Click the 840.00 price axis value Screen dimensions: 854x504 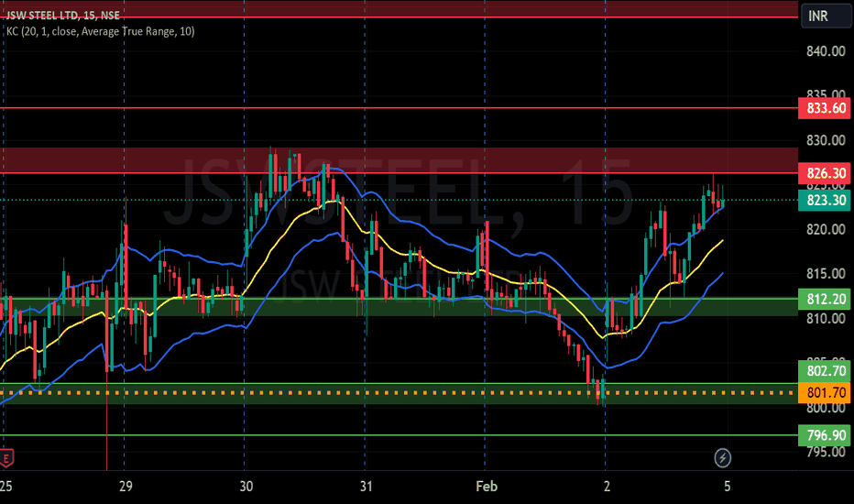point(826,51)
